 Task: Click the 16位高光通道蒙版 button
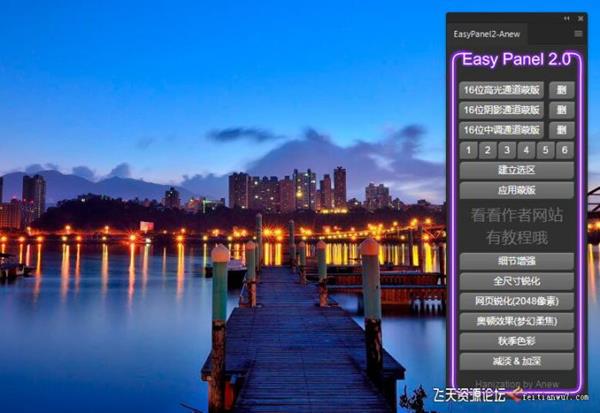[501, 90]
